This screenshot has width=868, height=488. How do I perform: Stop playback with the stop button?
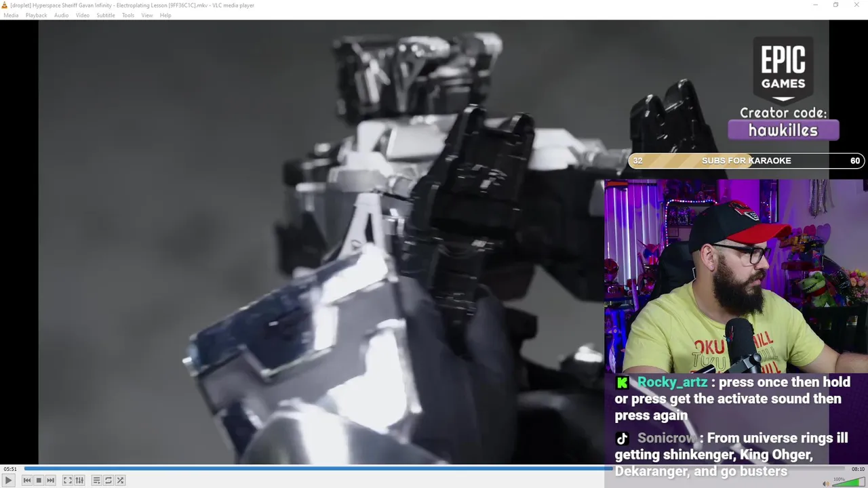[x=39, y=480]
